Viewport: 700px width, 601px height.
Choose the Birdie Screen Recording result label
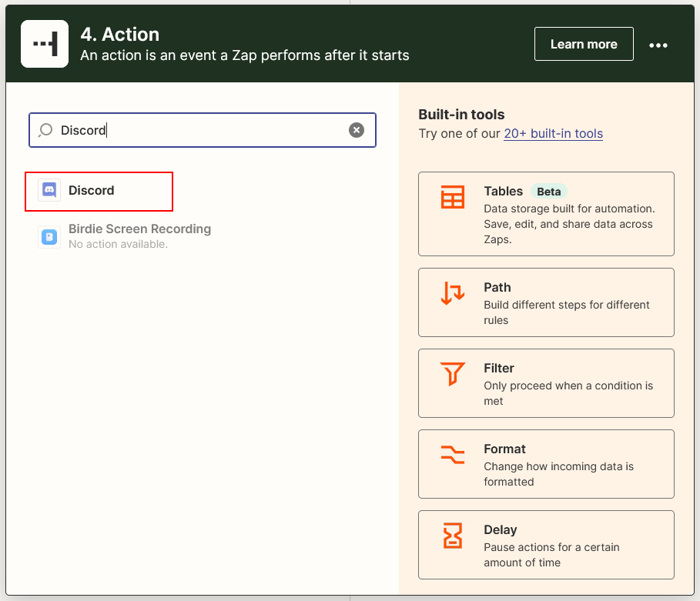coord(139,229)
